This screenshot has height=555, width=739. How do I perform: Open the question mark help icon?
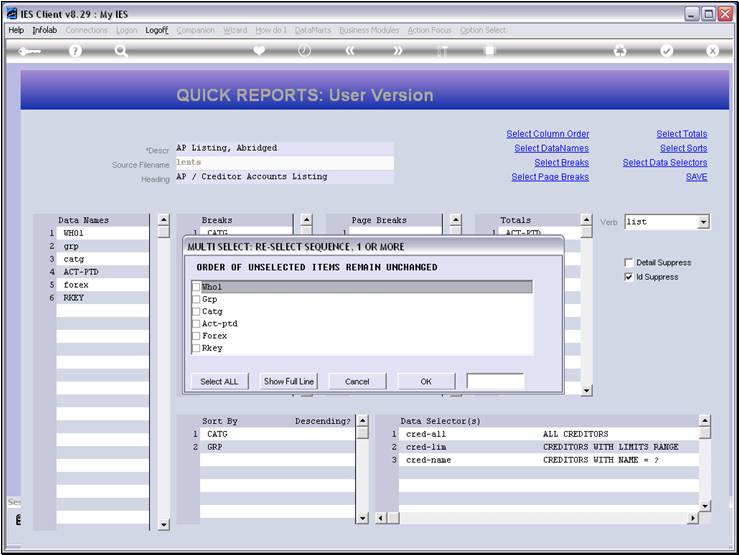point(75,51)
